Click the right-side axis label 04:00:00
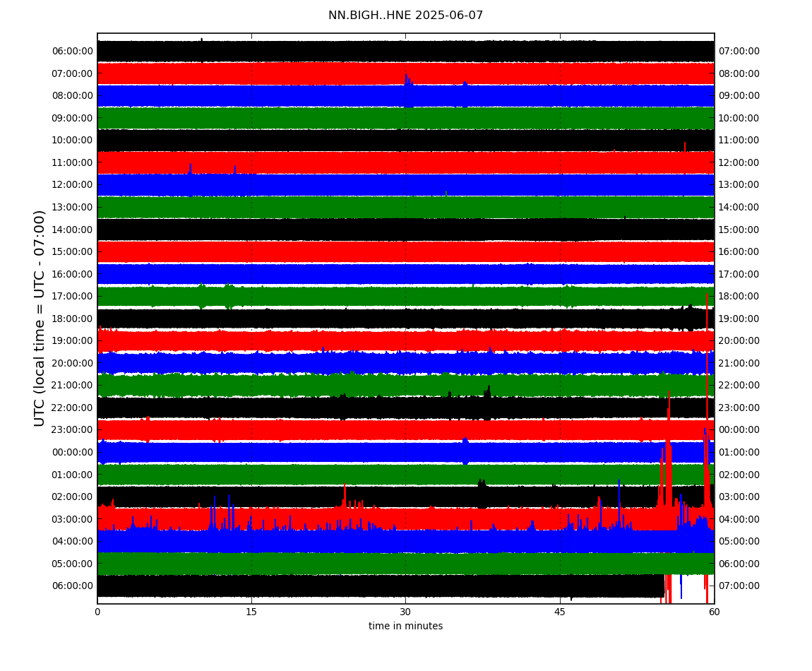This screenshot has width=812, height=671. pos(739,519)
